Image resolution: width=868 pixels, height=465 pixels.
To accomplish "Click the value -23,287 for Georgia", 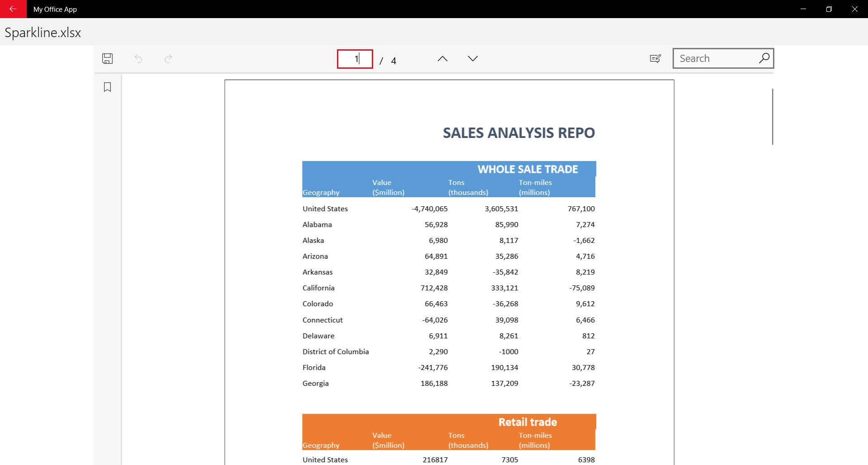I will click(x=582, y=383).
